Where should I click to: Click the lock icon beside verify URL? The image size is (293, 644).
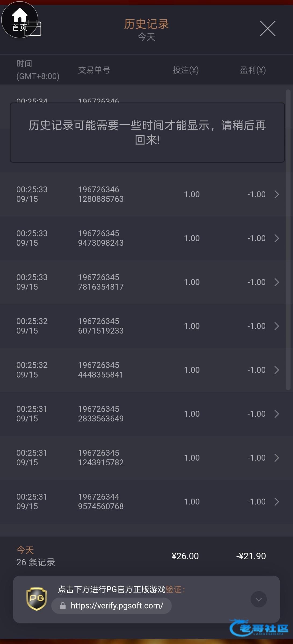[x=63, y=606]
